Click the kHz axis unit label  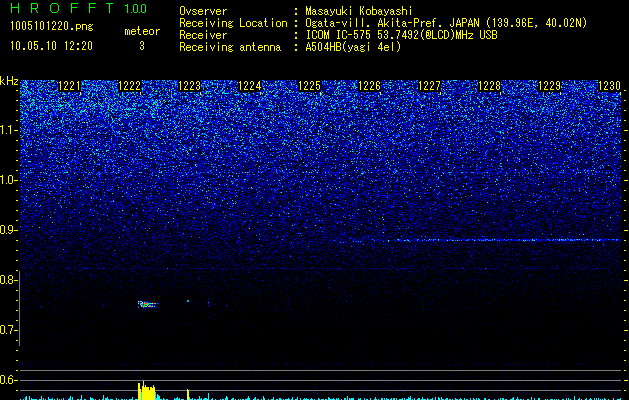click(x=9, y=81)
